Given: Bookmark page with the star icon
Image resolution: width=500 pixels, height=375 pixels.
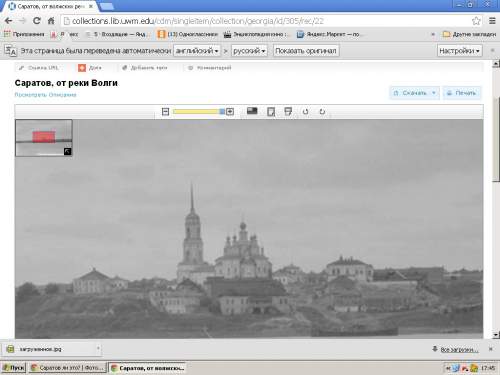Looking at the screenshot, I should [476, 21].
